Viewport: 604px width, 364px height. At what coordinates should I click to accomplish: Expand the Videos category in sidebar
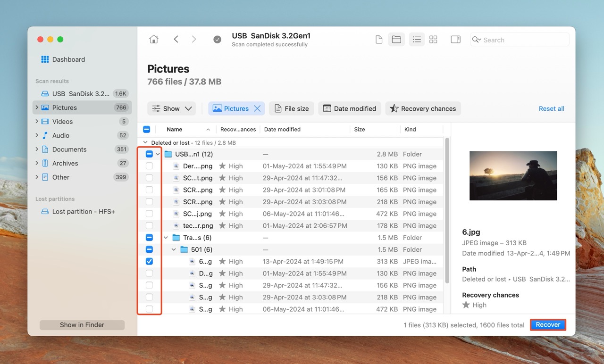(x=37, y=122)
